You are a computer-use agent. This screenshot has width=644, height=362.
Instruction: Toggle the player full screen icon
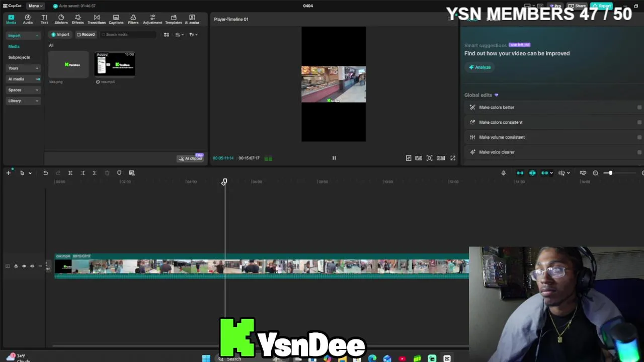[453, 158]
